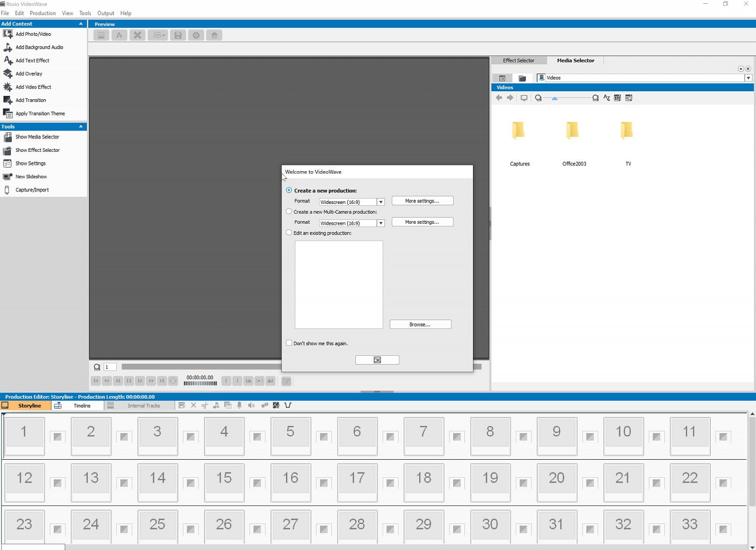Click the speaker volume icon in editor toolbar
The height and width of the screenshot is (550, 756).
(x=251, y=405)
